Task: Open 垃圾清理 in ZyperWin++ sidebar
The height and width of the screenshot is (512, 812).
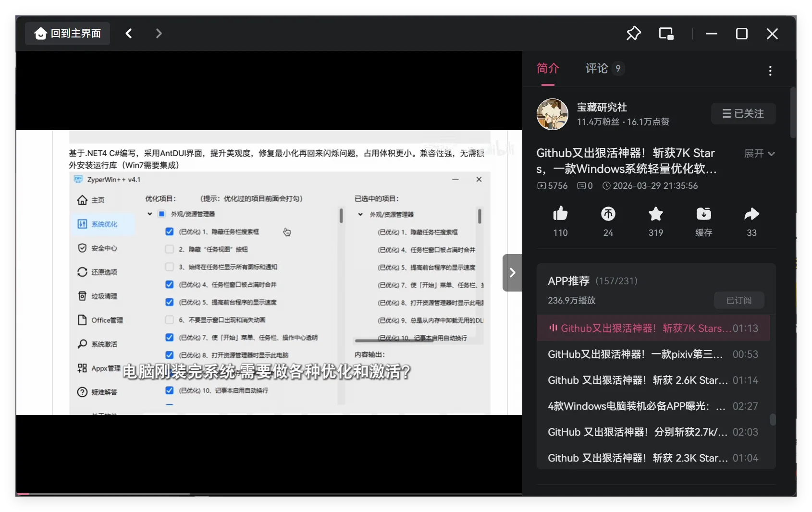Action: 98,296
